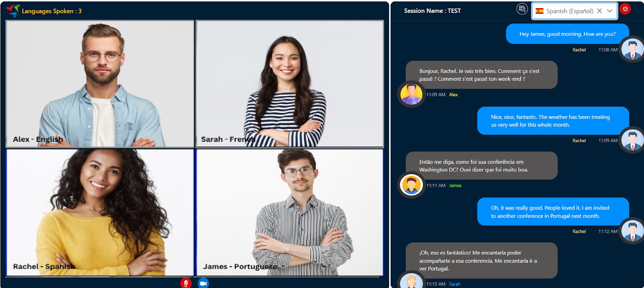The height and width of the screenshot is (288, 644).
Task: Toggle the red muted microphone button
Action: (x=186, y=283)
